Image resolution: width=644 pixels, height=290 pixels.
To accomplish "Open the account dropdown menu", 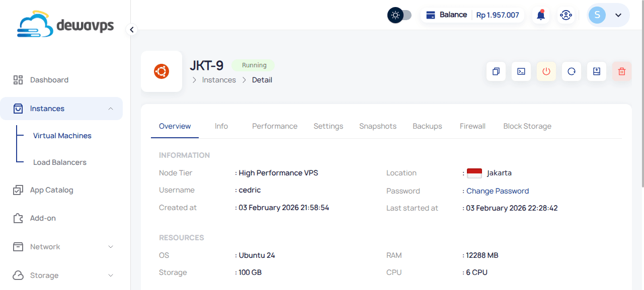I will tap(608, 15).
